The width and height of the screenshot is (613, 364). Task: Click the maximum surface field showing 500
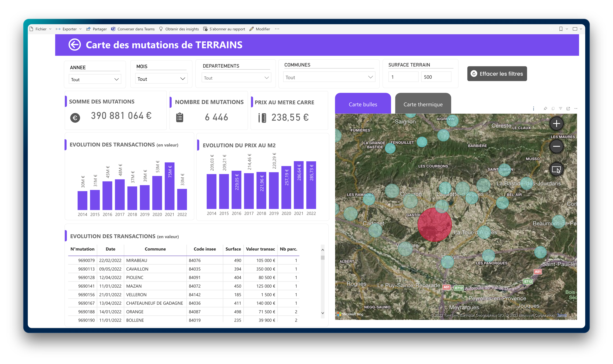(436, 77)
